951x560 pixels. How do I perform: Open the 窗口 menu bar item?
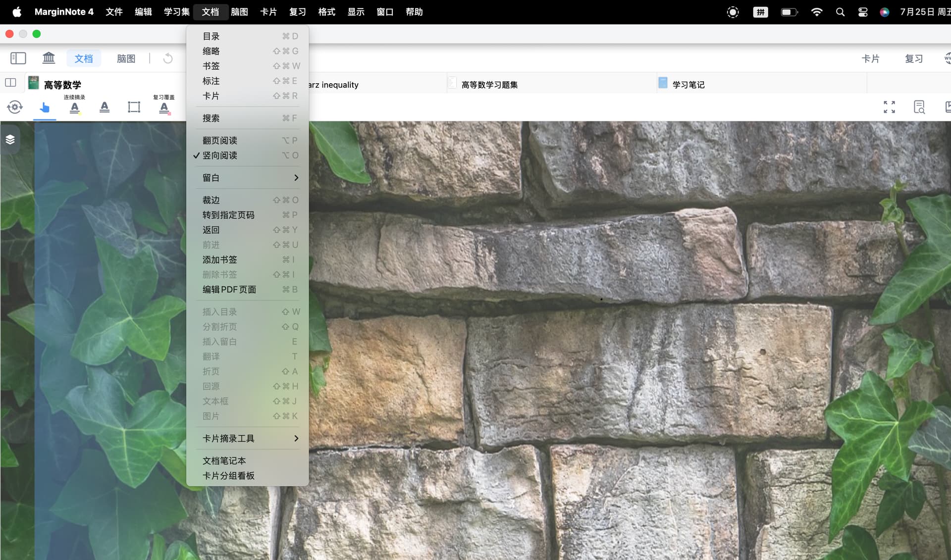385,12
